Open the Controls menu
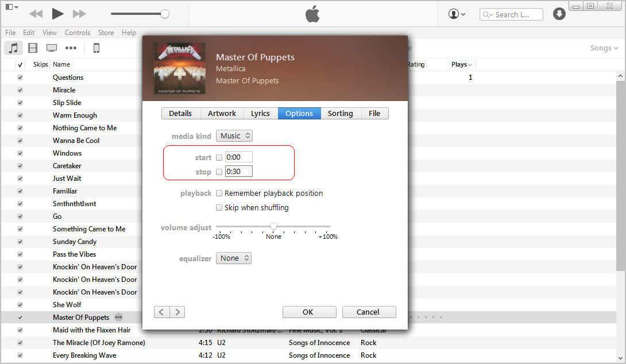Viewport: 626px width, 364px height. pos(78,33)
